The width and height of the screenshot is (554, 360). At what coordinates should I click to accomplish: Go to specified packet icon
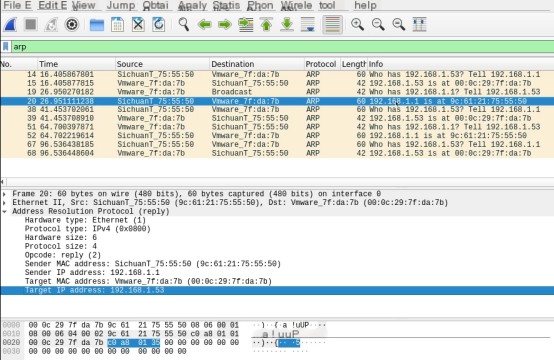click(246, 25)
